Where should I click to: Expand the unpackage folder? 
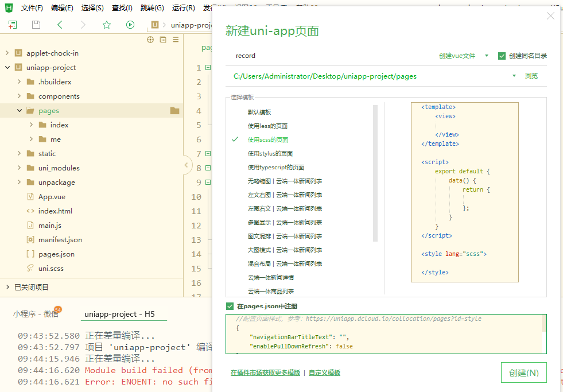(19, 183)
